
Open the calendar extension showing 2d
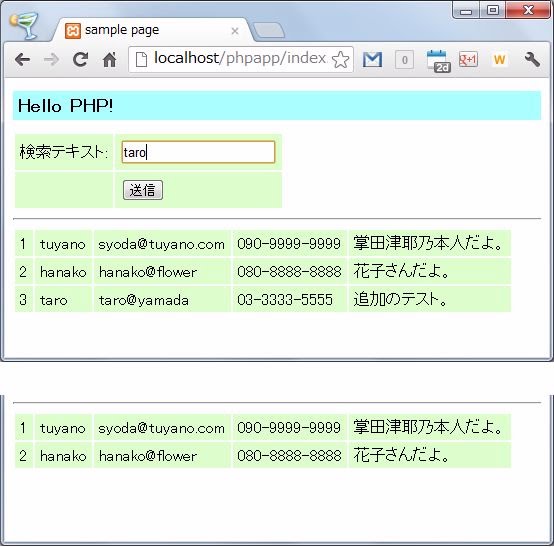coord(438,60)
